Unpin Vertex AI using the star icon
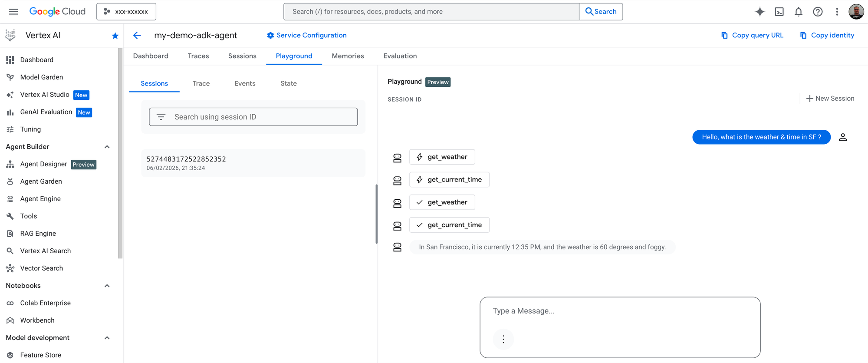 coord(115,36)
